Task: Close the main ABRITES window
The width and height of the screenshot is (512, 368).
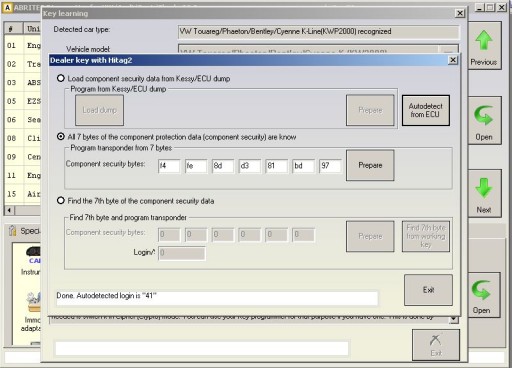Action: tap(502, 7)
